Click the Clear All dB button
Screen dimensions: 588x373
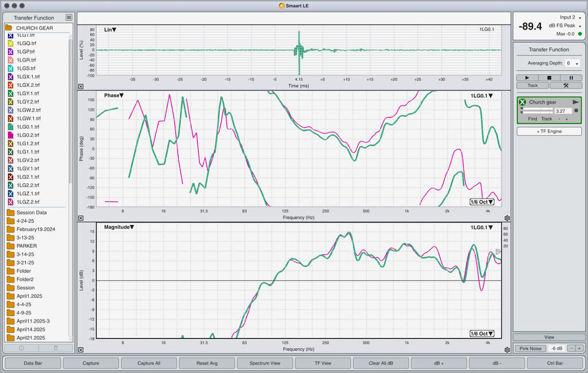coord(381,363)
